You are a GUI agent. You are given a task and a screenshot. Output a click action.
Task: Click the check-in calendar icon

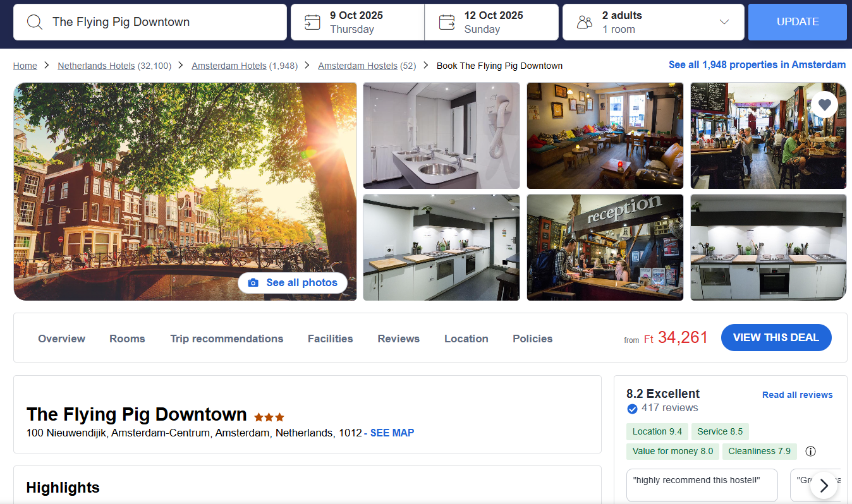click(312, 22)
